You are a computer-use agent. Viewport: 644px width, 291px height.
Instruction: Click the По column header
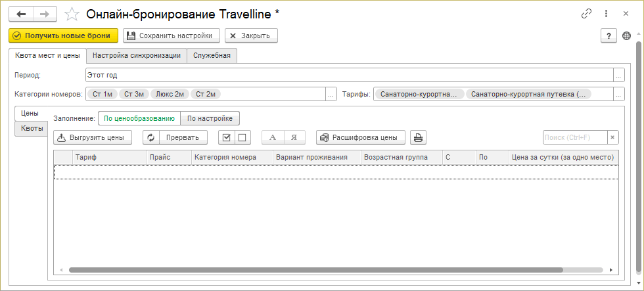click(x=492, y=157)
